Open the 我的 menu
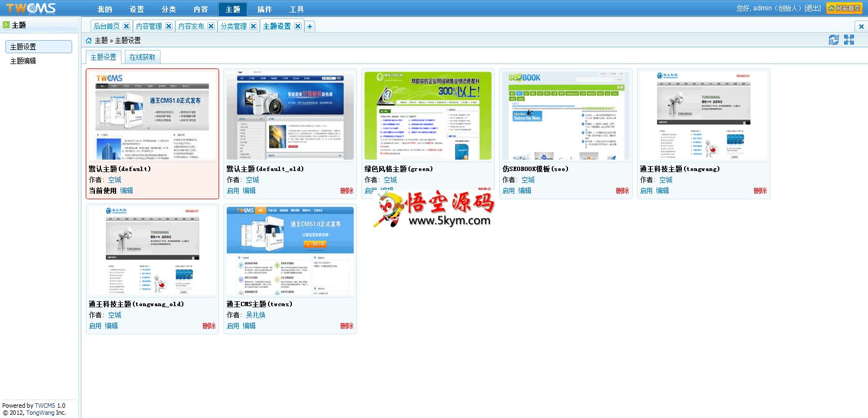The width and height of the screenshot is (868, 418). point(105,9)
